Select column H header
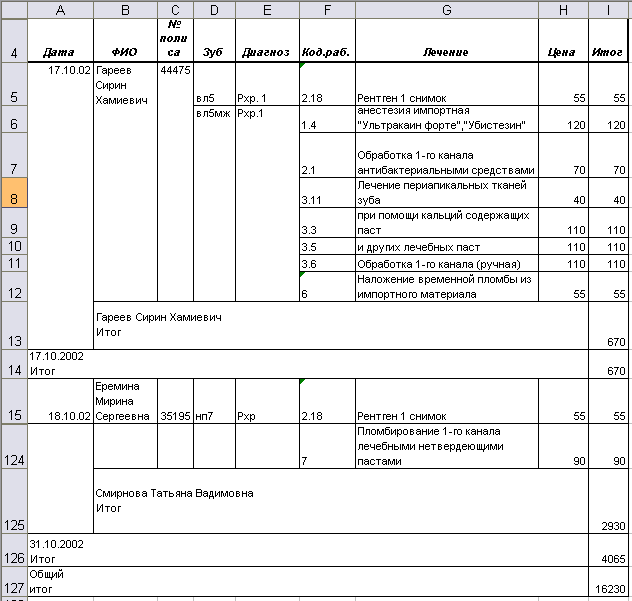The width and height of the screenshot is (632, 601). pyautogui.click(x=563, y=10)
